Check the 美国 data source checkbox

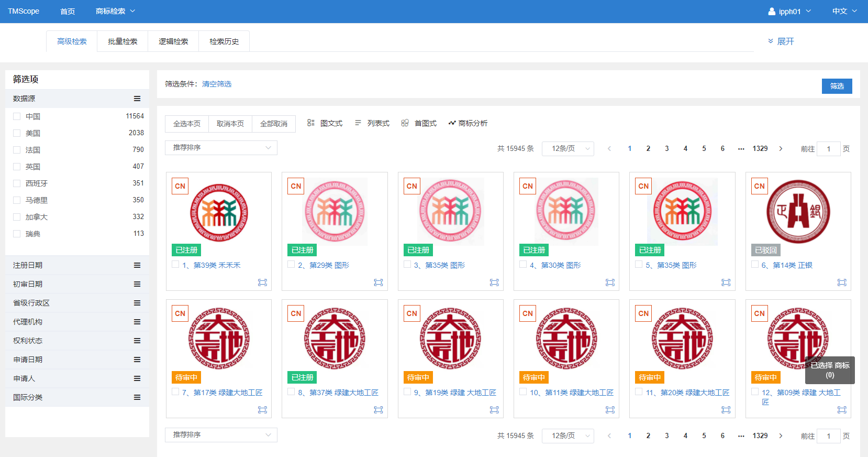tap(17, 133)
